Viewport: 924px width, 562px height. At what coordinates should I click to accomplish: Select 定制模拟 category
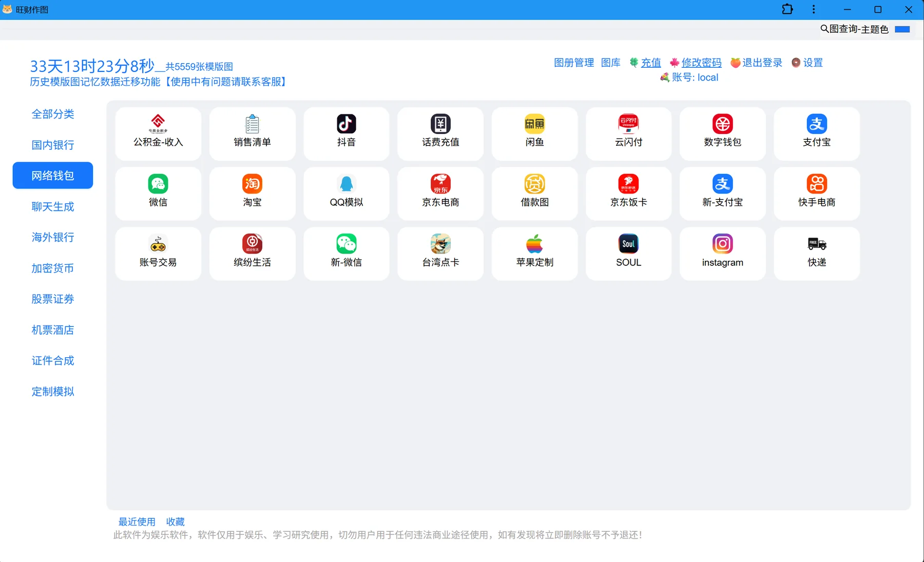[53, 391]
